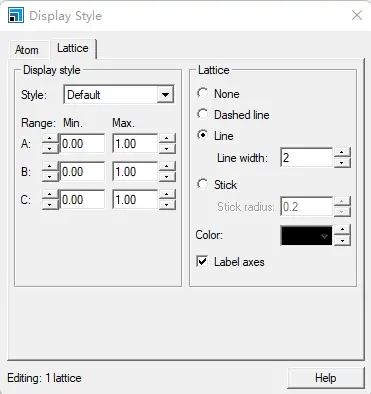The height and width of the screenshot is (394, 371).
Task: Decrease the B range Max value
Action: (167, 177)
